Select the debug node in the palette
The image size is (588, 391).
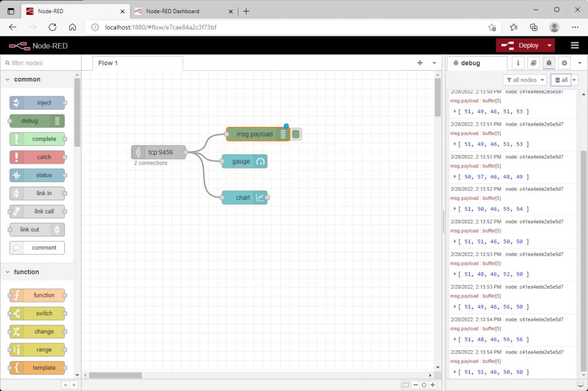point(37,121)
